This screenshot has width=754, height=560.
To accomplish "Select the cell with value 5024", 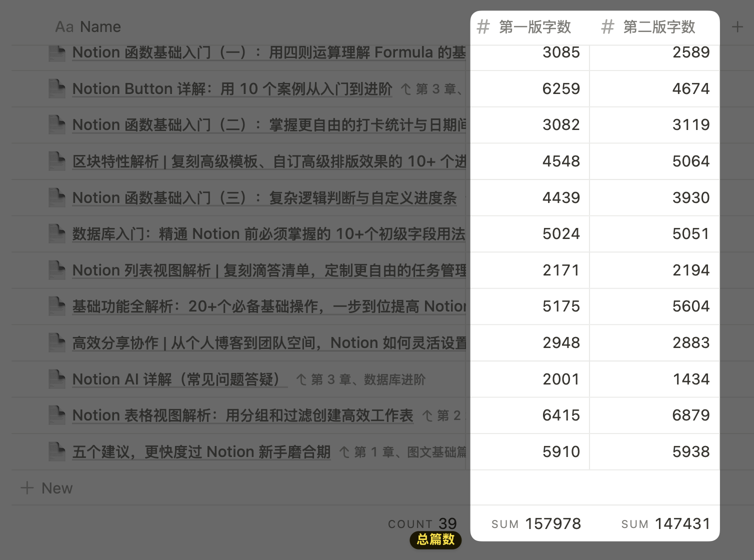I will coord(530,234).
